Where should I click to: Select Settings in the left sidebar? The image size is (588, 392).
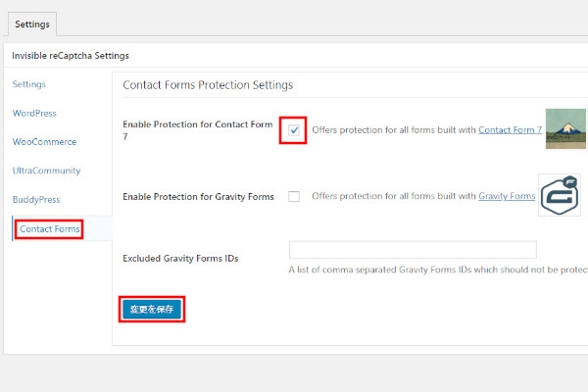[28, 84]
